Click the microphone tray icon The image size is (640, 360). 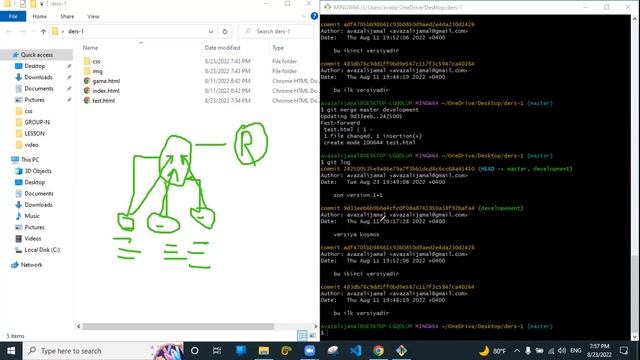click(x=528, y=351)
